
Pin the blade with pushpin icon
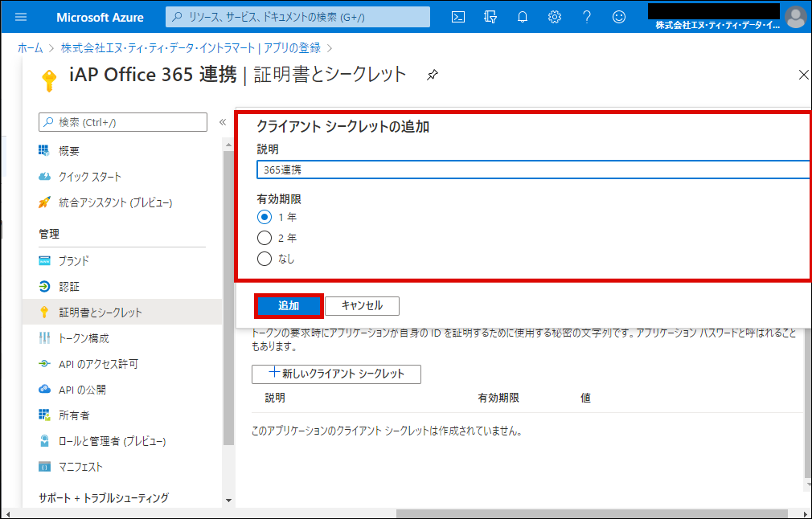coord(432,76)
